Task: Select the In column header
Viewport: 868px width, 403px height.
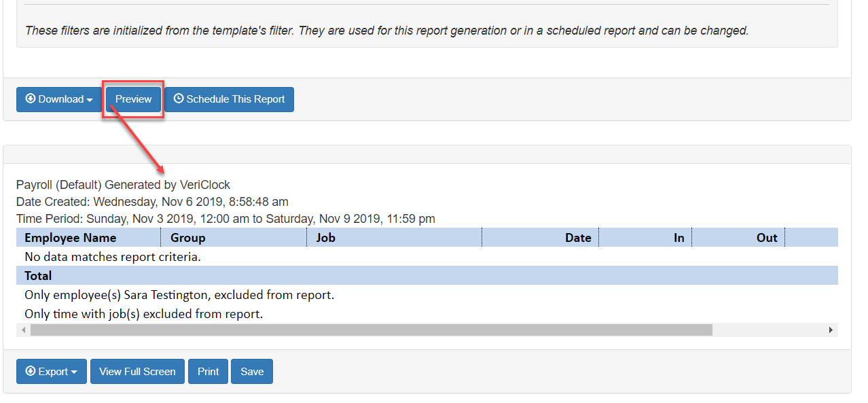Action: pyautogui.click(x=679, y=238)
